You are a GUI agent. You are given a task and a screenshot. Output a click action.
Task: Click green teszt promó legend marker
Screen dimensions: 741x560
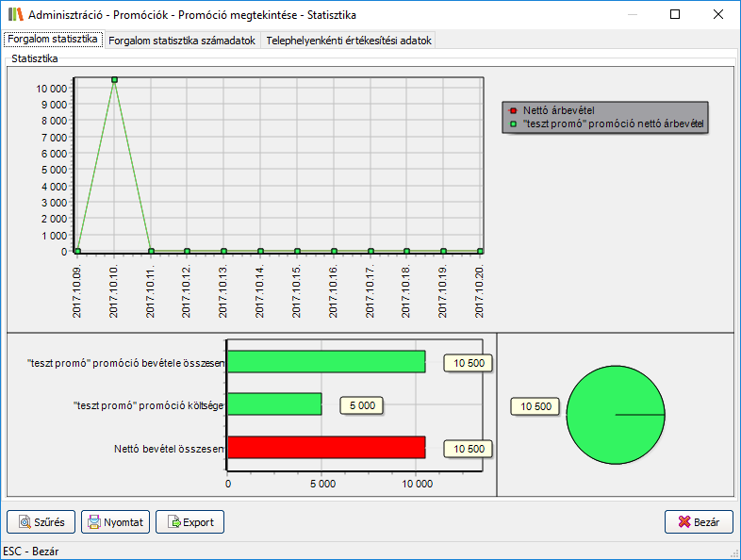click(x=513, y=123)
